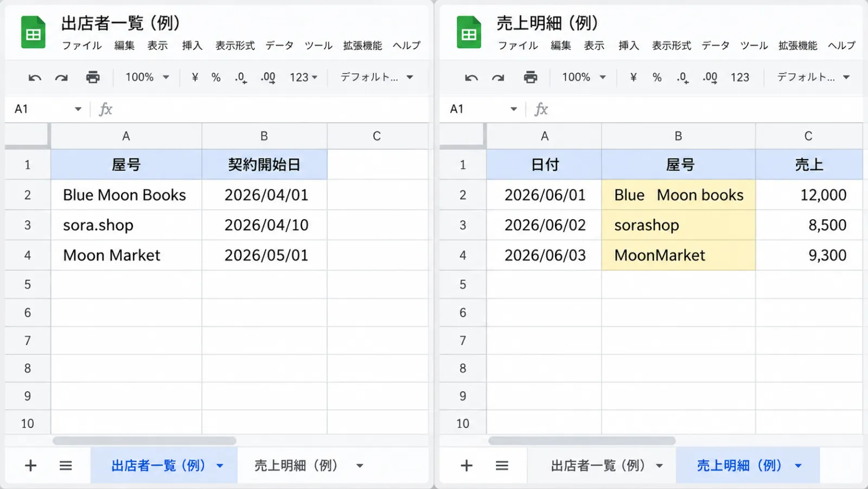Click the horizontal scrollbar in the right window
868x489 pixels.
(x=582, y=441)
